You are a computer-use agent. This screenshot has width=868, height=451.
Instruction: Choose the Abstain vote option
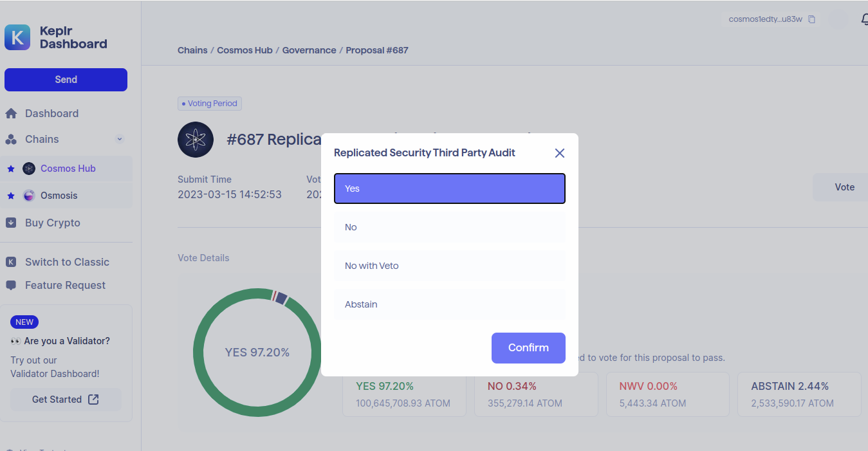pos(450,304)
